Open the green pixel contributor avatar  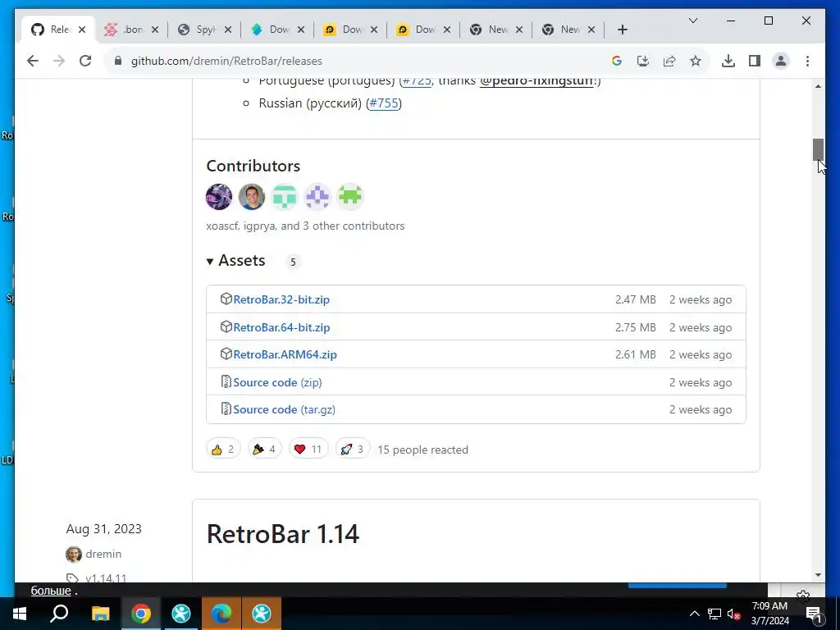tap(350, 197)
